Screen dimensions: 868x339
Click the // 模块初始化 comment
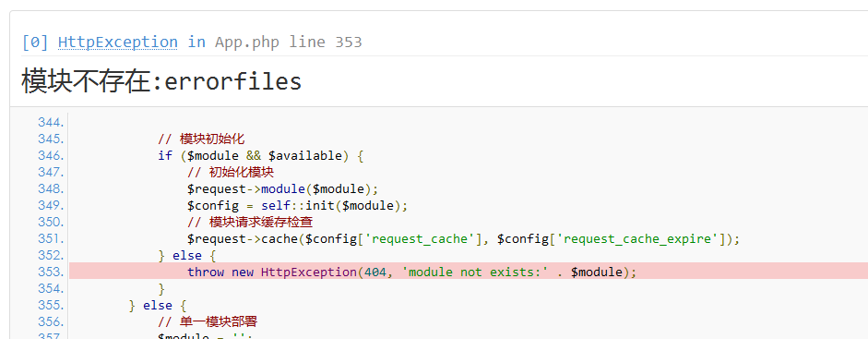pyautogui.click(x=201, y=139)
